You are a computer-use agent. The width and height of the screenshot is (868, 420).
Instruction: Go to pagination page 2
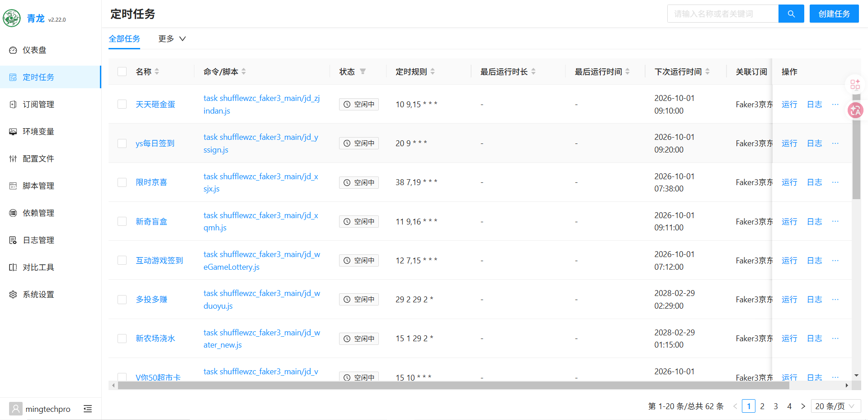point(762,406)
